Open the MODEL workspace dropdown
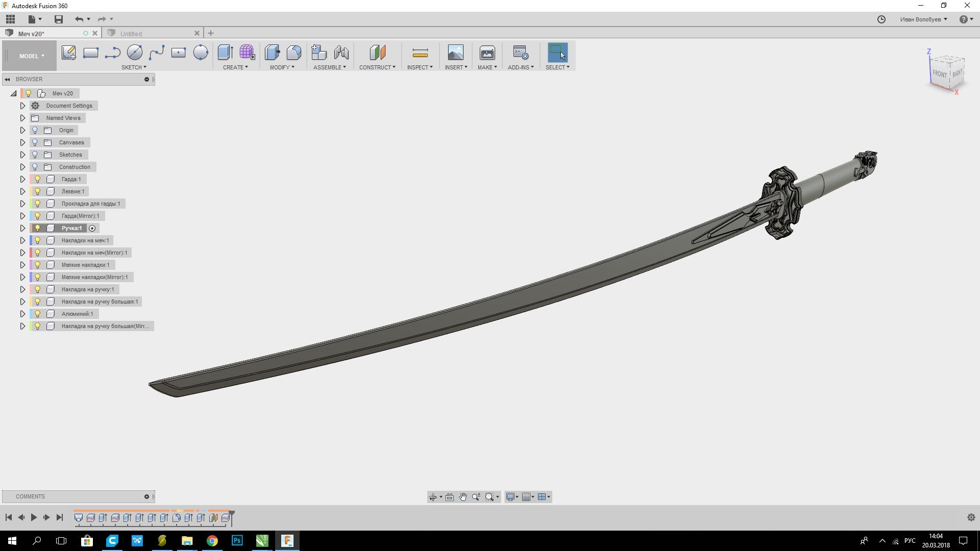The image size is (980, 551). (32, 56)
